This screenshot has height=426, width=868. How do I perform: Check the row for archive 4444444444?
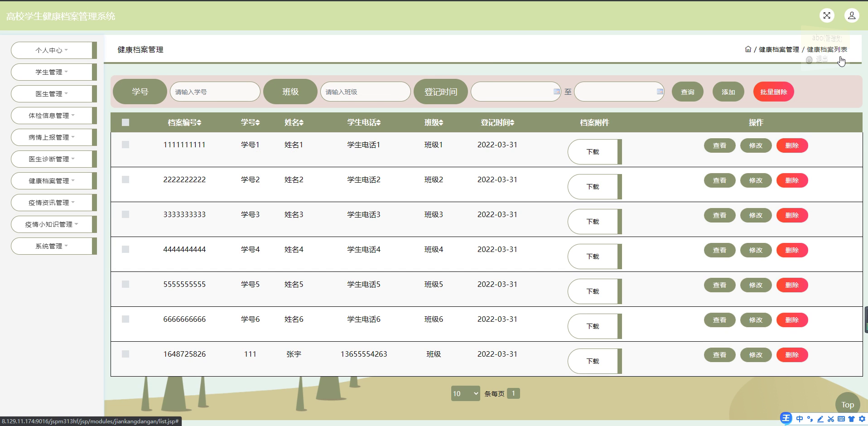pyautogui.click(x=125, y=249)
